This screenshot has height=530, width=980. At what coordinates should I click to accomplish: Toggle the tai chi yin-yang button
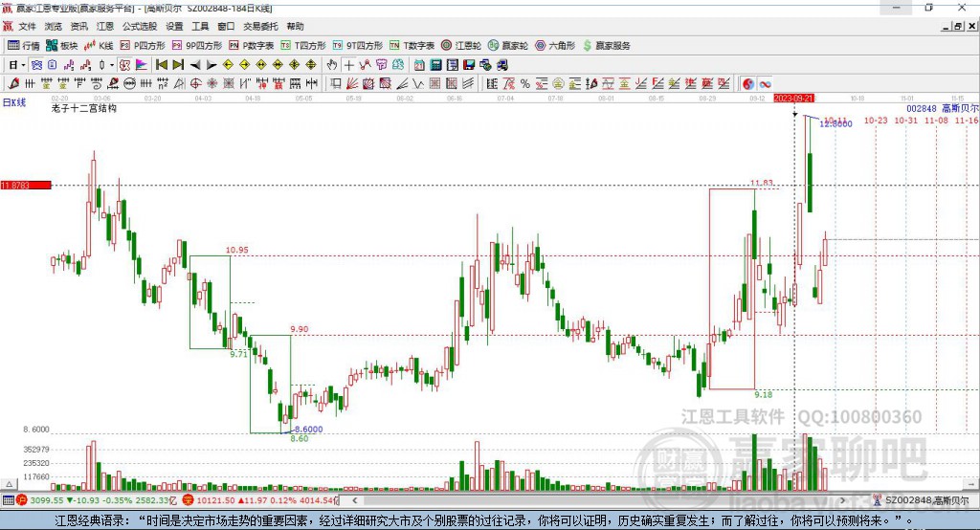click(748, 84)
